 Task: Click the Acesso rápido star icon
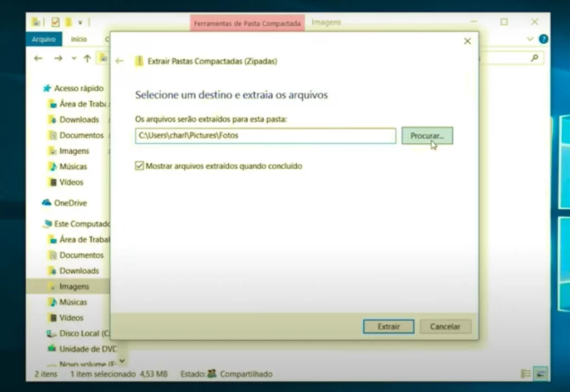point(47,88)
